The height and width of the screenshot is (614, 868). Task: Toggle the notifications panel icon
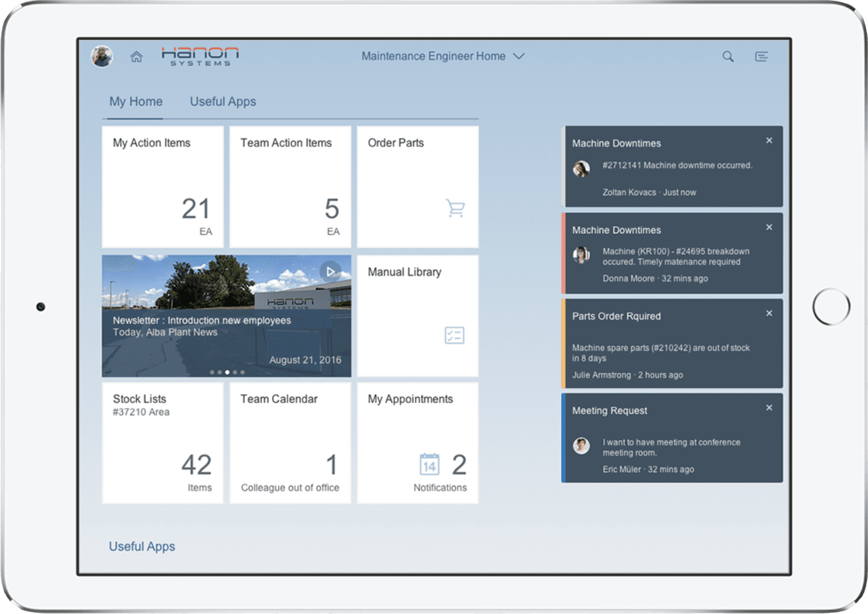[x=761, y=56]
